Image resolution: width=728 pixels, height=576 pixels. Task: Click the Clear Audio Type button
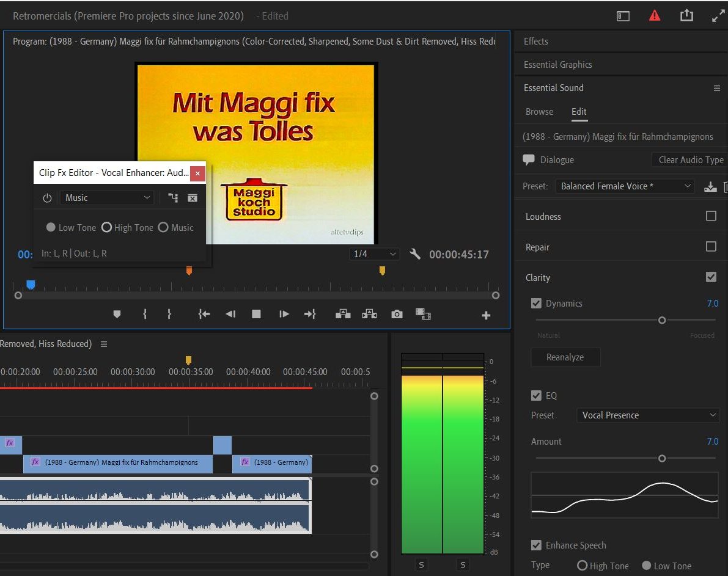[x=690, y=159]
